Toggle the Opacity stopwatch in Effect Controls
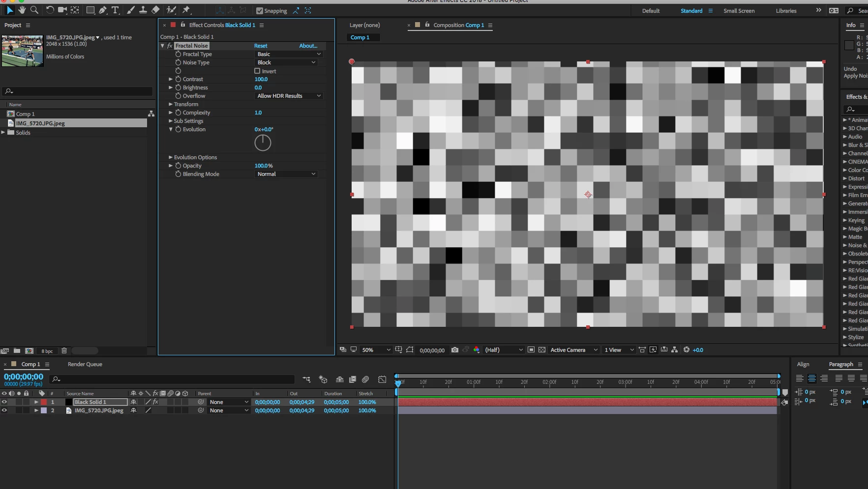Viewport: 868px width, 489px height. pyautogui.click(x=178, y=166)
